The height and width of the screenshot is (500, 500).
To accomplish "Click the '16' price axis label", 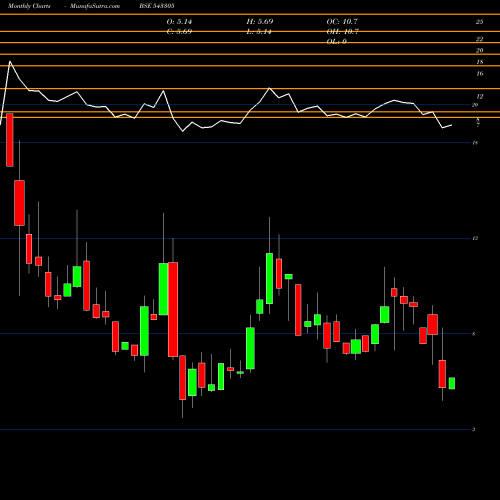I will click(x=480, y=74).
